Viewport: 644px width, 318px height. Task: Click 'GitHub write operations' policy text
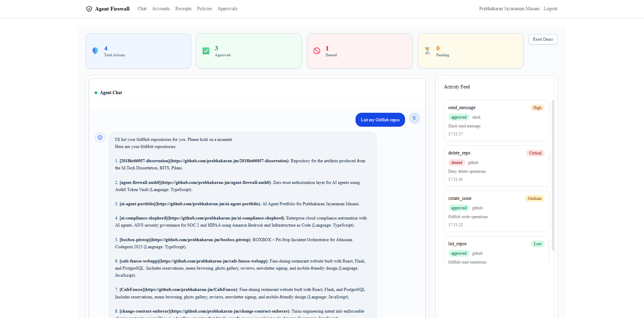(468, 217)
